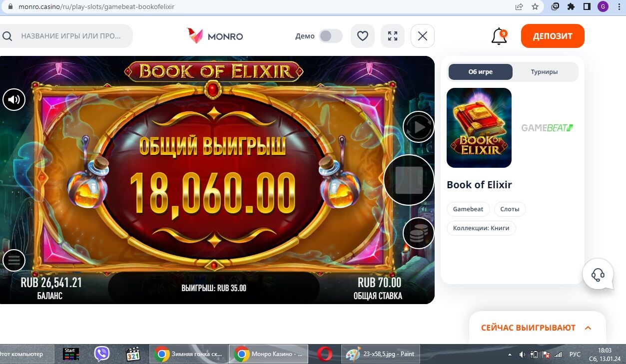The image size is (626, 364).
Task: Click the Book of Elixir thumbnail
Action: pos(479,128)
